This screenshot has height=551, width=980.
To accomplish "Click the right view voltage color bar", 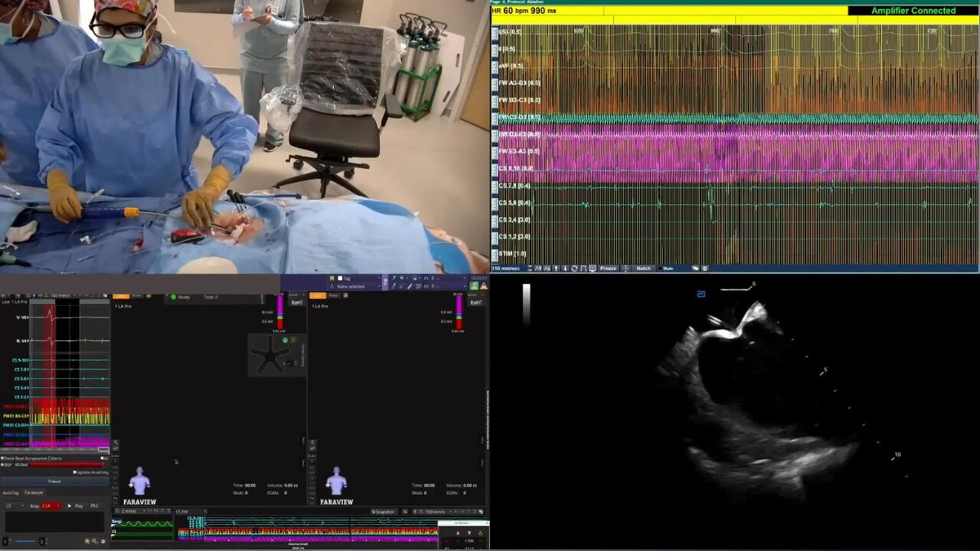I will coord(458,313).
